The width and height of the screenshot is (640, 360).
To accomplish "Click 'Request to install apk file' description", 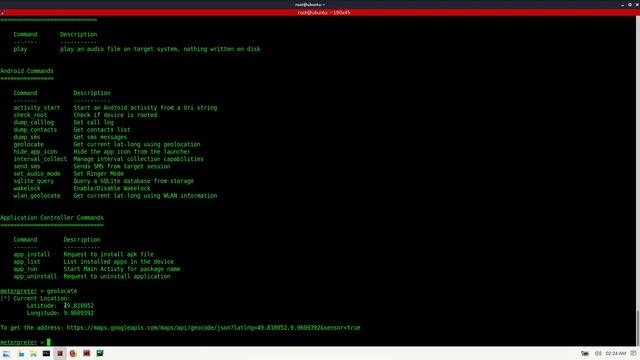I will pyautogui.click(x=109, y=254).
